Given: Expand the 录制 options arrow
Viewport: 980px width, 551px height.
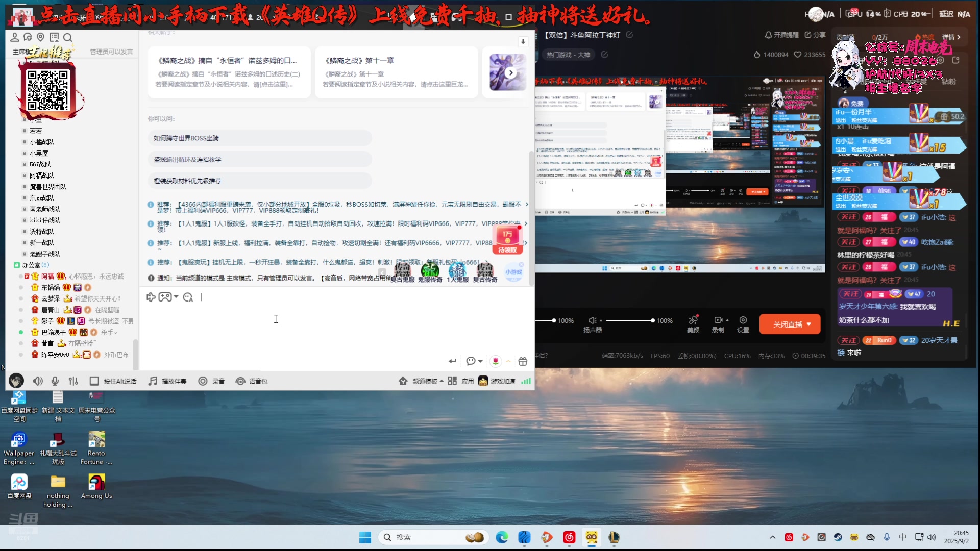Looking at the screenshot, I should point(727,320).
